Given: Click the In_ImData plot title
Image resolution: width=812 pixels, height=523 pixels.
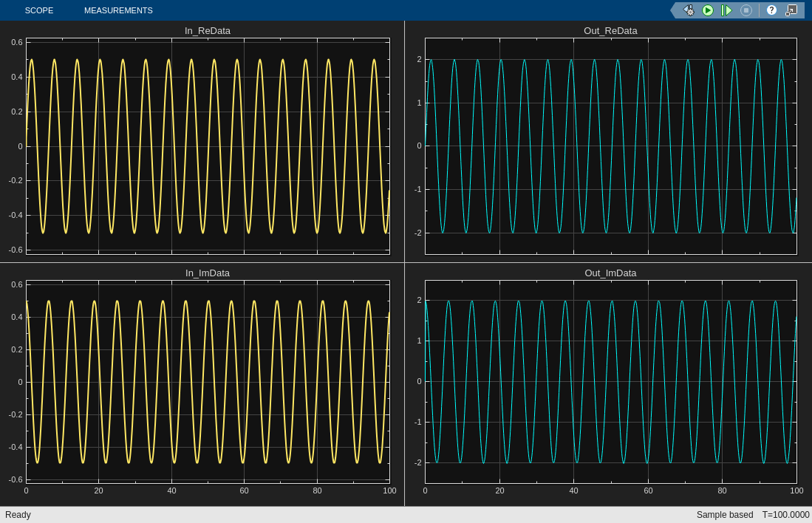Looking at the screenshot, I should (208, 273).
